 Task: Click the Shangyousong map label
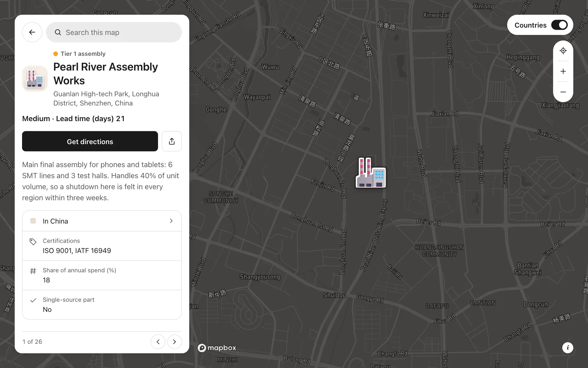coord(260,277)
